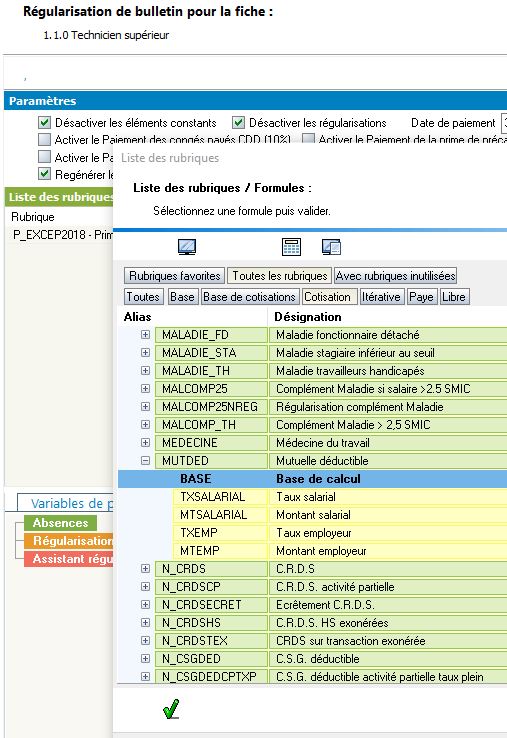Click the Rubrique column header
This screenshot has height=738, width=507.
(33, 217)
